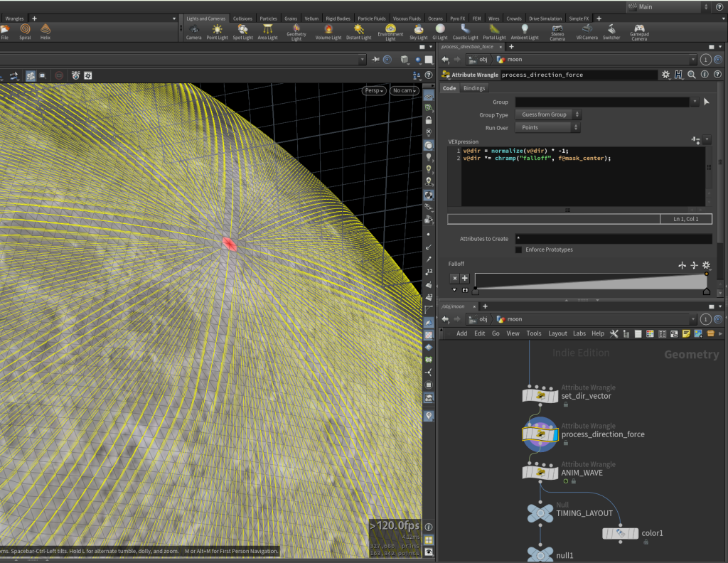Create a Caustic Light

(x=465, y=32)
